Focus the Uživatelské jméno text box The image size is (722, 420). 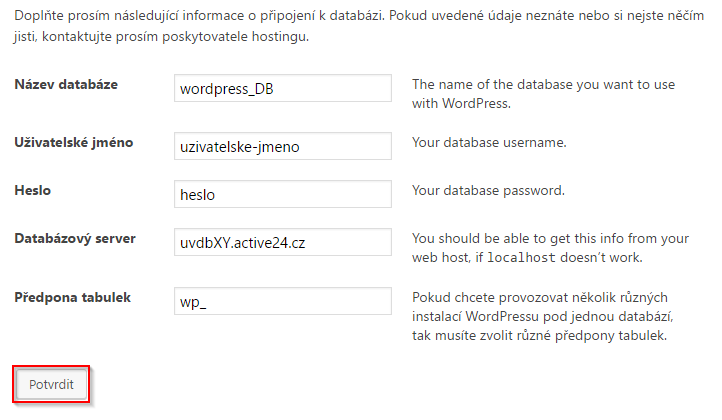click(x=281, y=146)
